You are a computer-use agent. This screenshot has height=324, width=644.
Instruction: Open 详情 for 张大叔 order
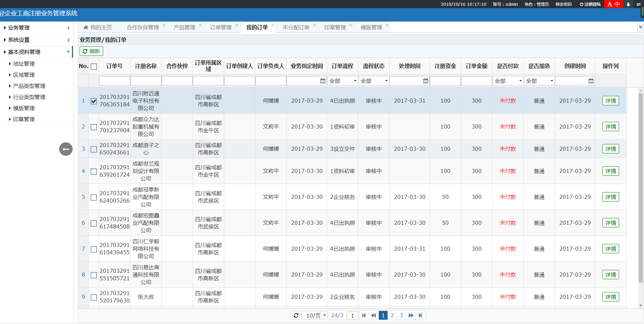click(x=610, y=297)
